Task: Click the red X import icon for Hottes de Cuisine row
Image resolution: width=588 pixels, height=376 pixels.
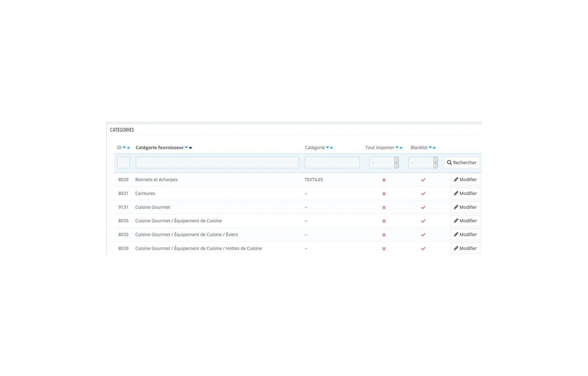Action: [384, 248]
